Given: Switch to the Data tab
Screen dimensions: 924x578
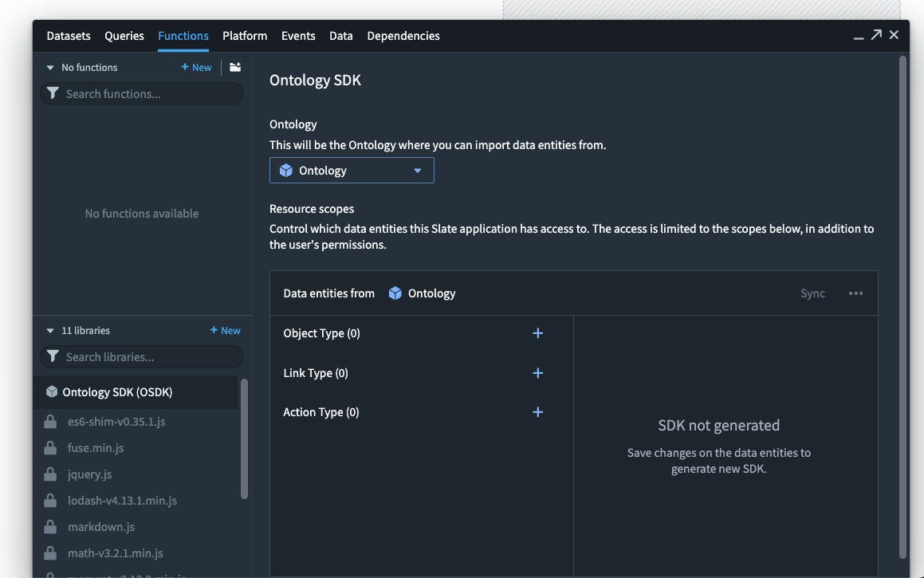Looking at the screenshot, I should point(341,36).
